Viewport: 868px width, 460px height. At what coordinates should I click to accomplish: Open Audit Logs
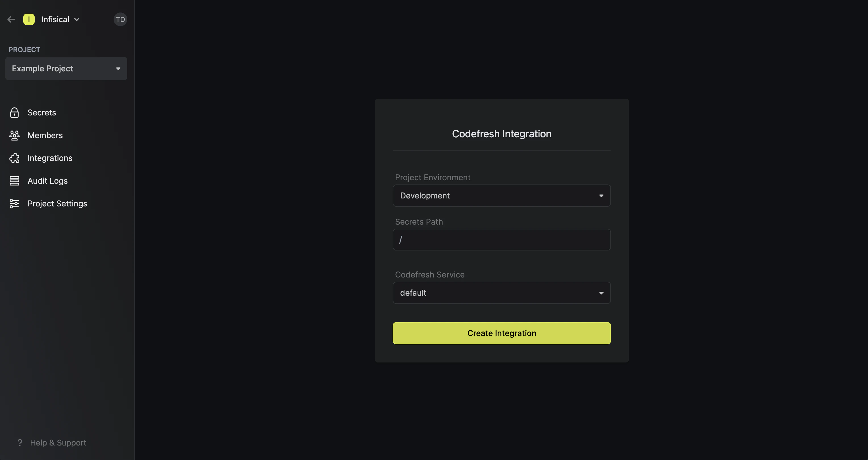click(x=47, y=181)
